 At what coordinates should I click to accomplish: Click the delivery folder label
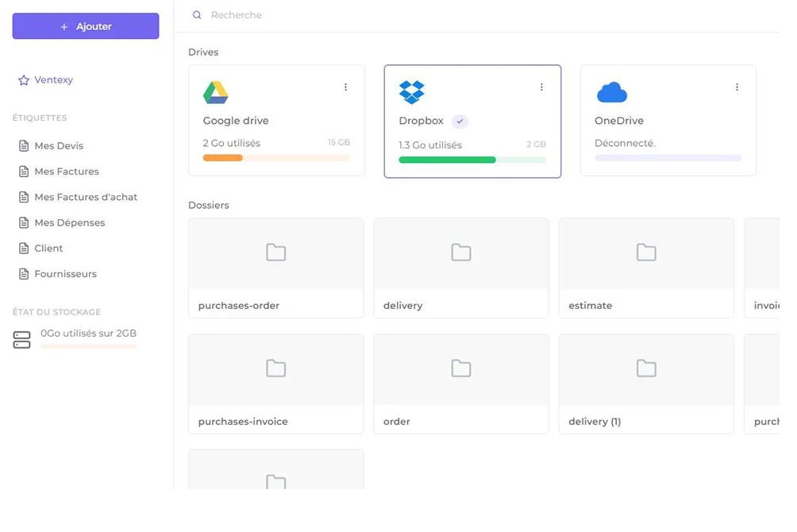click(x=403, y=306)
